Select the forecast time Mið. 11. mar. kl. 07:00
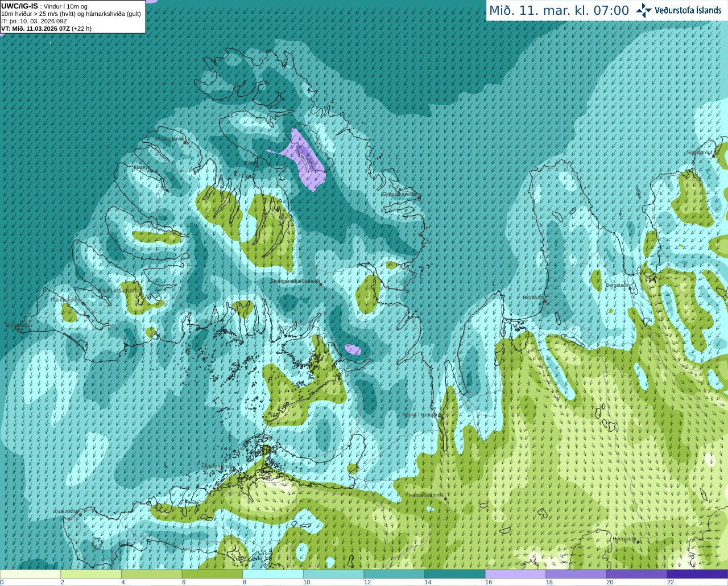 (559, 11)
